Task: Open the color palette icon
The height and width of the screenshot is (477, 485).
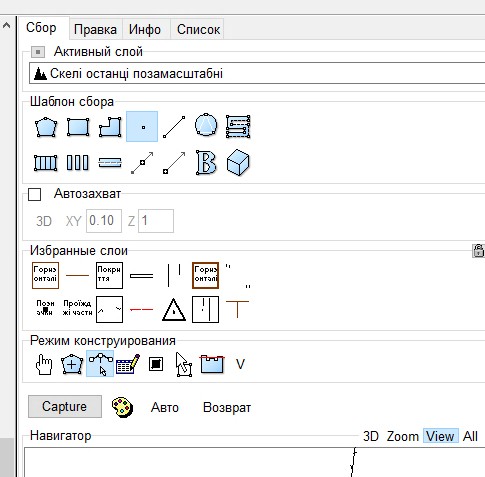Action: pos(122,407)
